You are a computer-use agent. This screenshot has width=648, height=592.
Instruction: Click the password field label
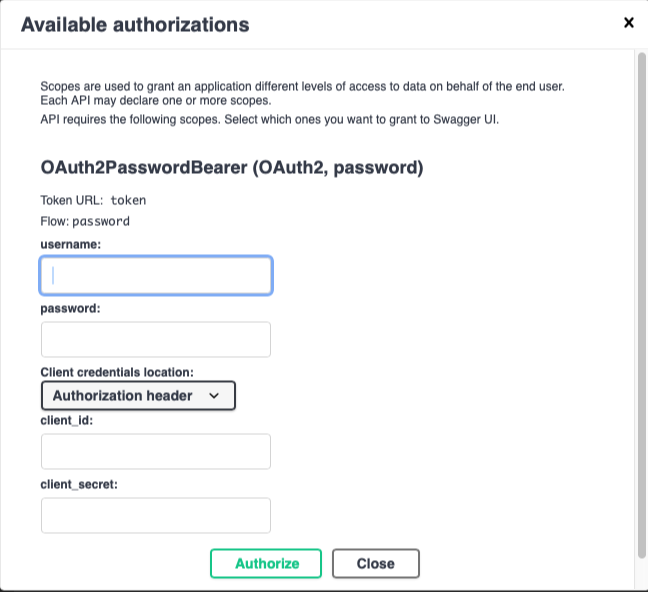coord(71,309)
